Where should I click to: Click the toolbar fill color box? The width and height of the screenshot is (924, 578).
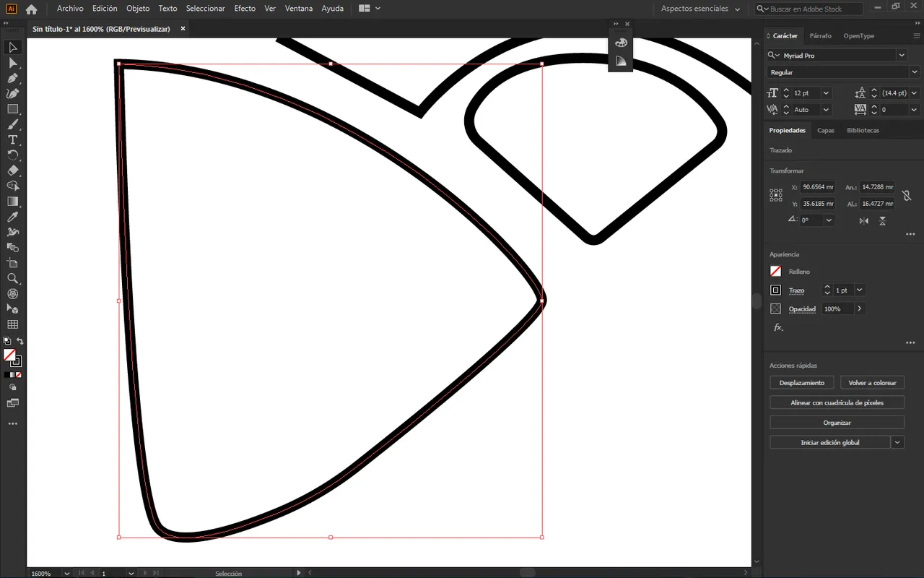point(9,355)
